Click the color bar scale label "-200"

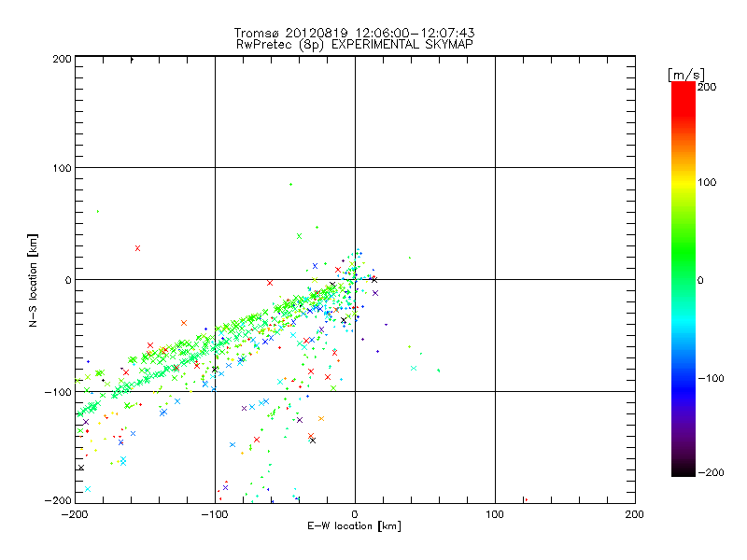click(711, 472)
